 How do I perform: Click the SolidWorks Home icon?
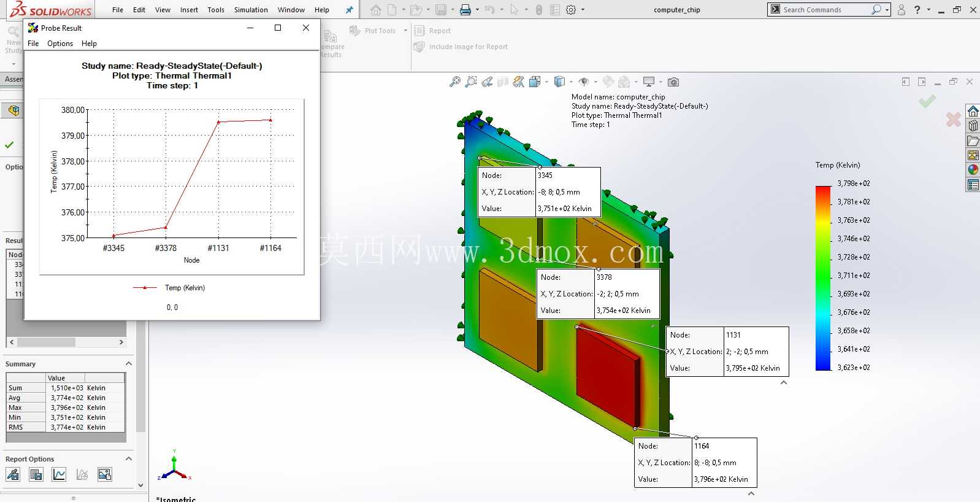coord(376,10)
